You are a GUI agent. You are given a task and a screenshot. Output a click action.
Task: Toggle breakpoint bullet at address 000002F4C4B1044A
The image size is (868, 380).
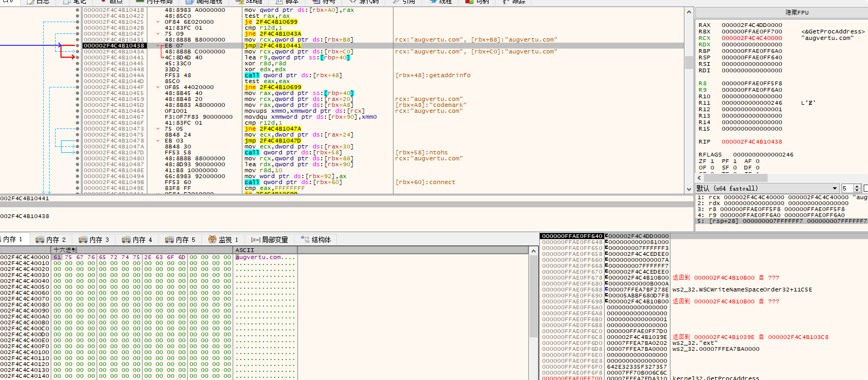(77, 75)
